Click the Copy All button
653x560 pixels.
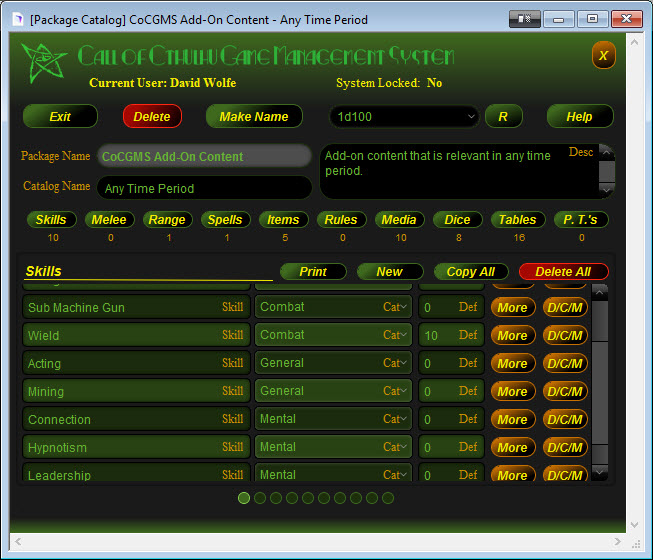[x=471, y=271]
